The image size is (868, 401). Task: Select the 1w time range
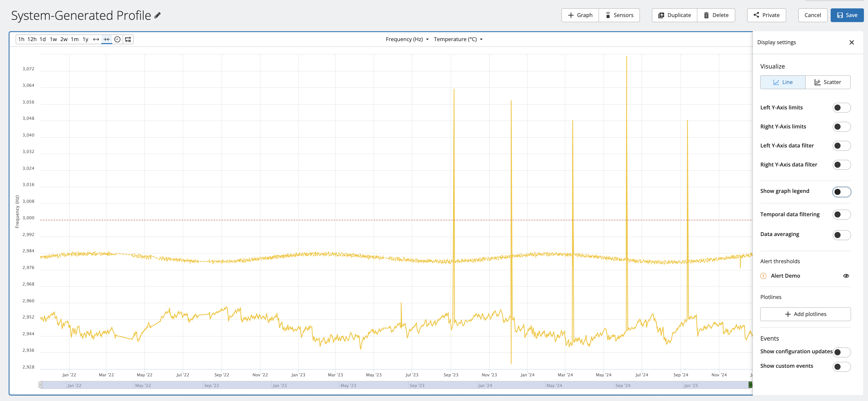[x=53, y=39]
